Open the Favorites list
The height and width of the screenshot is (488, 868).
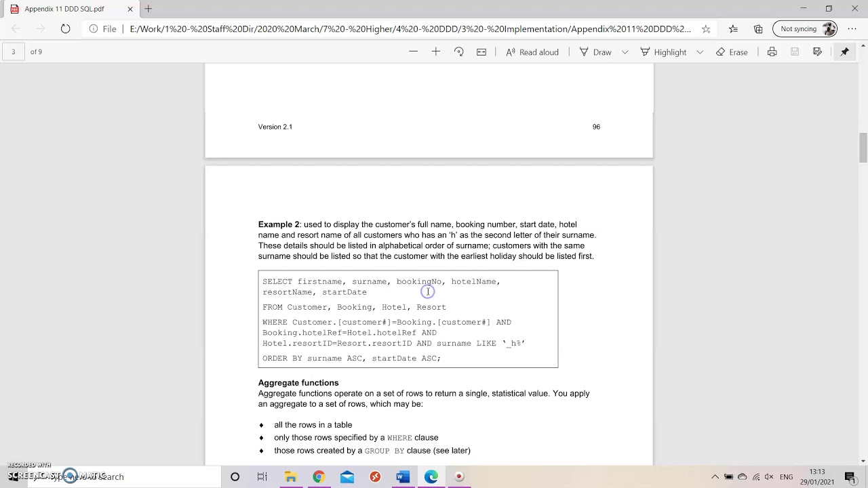pyautogui.click(x=733, y=29)
